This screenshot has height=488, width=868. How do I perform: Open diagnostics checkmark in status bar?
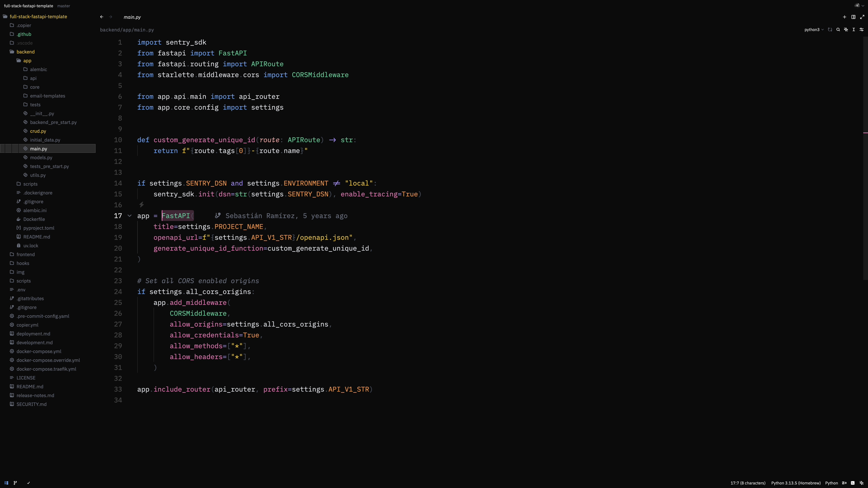click(28, 483)
